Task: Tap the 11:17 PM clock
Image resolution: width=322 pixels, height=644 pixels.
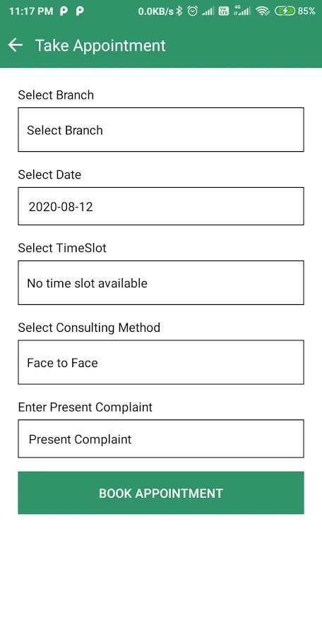Action: (31, 11)
